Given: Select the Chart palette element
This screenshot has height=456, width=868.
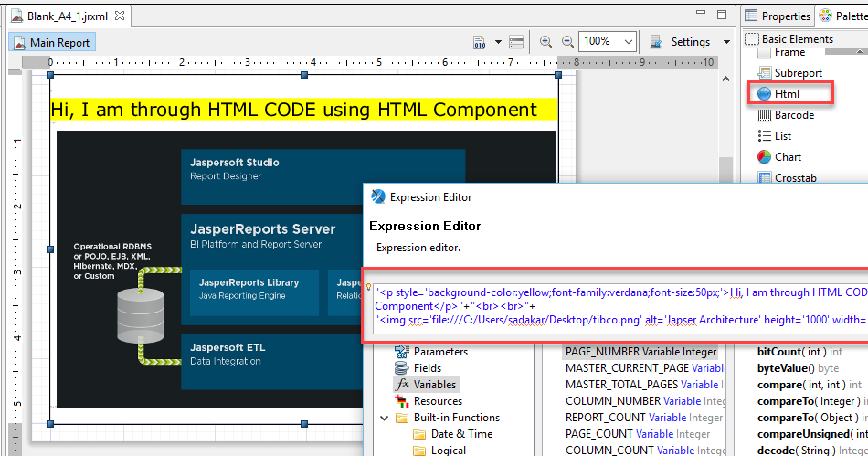Looking at the screenshot, I should (x=779, y=156).
